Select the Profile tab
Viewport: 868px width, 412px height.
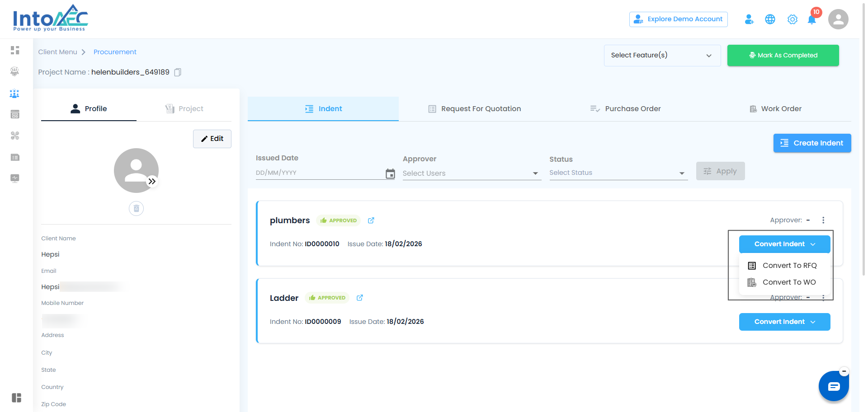[x=89, y=109]
